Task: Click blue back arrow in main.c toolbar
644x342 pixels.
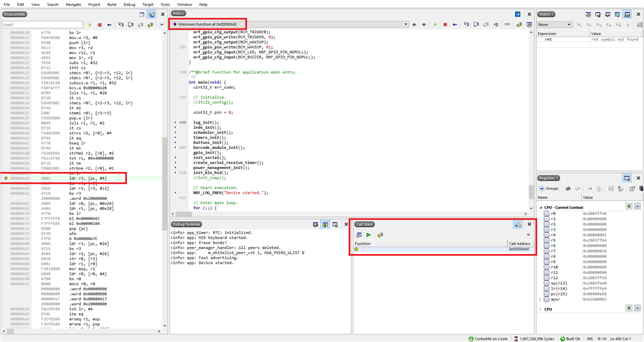Action: (x=455, y=25)
